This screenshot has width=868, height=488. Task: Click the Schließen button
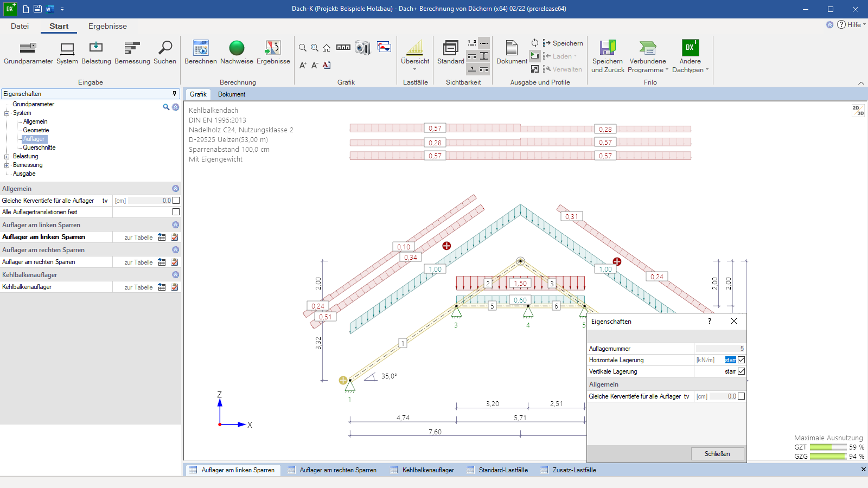[717, 454]
